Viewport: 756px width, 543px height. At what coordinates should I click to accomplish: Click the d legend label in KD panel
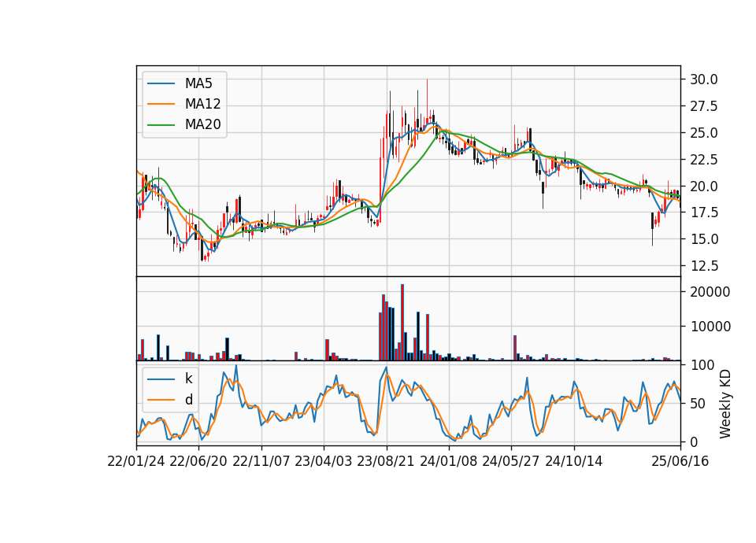(x=188, y=400)
